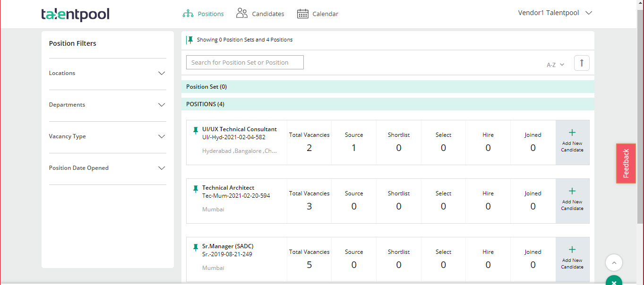Open the Feedback panel

tap(626, 163)
